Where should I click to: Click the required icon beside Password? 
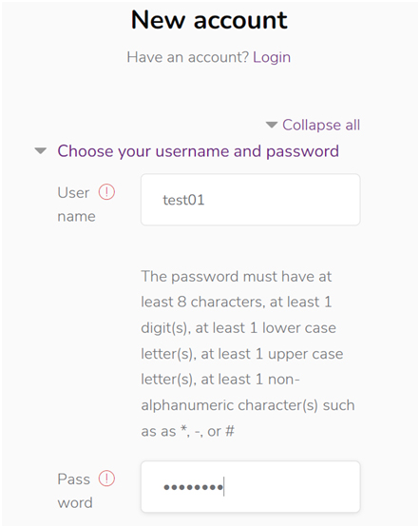pyautogui.click(x=106, y=479)
